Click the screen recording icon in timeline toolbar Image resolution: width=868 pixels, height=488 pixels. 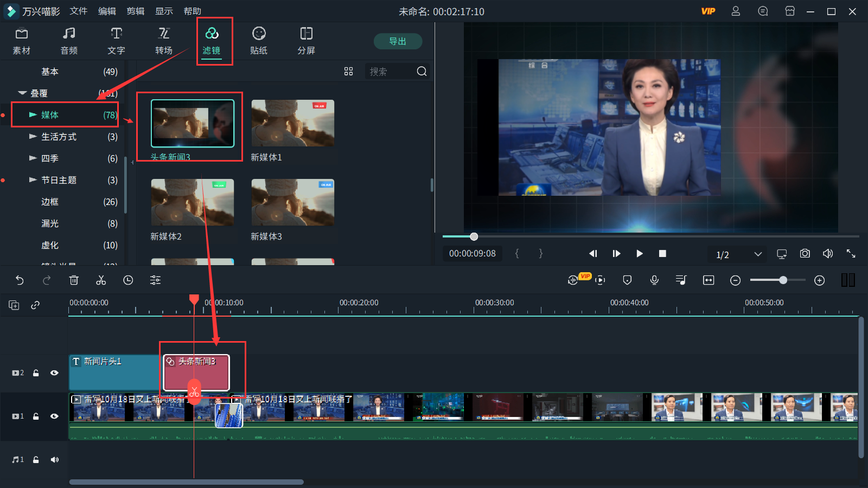[600, 280]
